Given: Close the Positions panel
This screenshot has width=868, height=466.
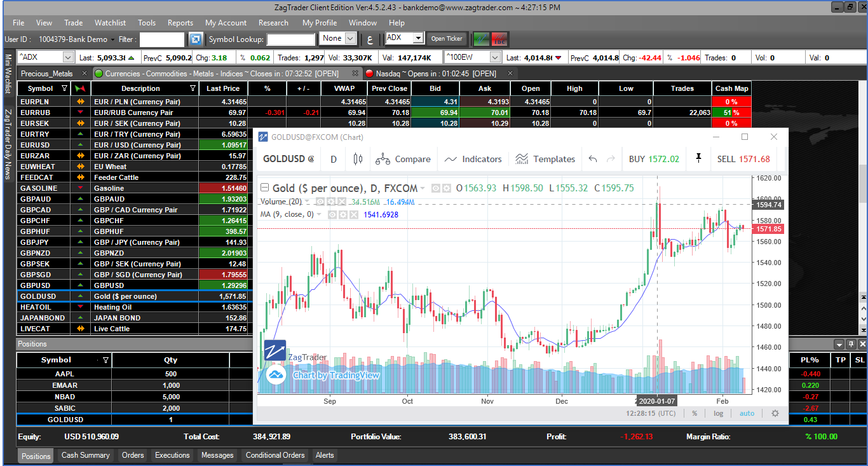Looking at the screenshot, I should (x=862, y=344).
